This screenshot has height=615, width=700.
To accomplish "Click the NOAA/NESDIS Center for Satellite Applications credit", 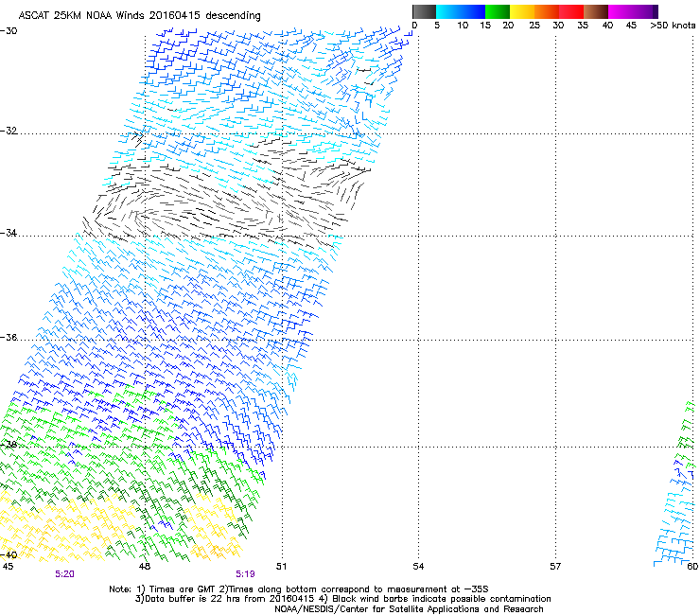I will coord(409,609).
